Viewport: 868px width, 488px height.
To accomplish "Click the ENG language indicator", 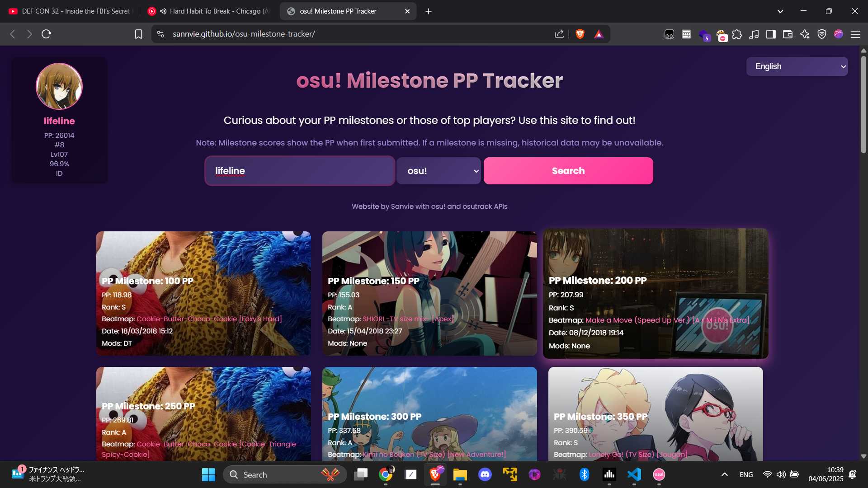I will (x=746, y=474).
